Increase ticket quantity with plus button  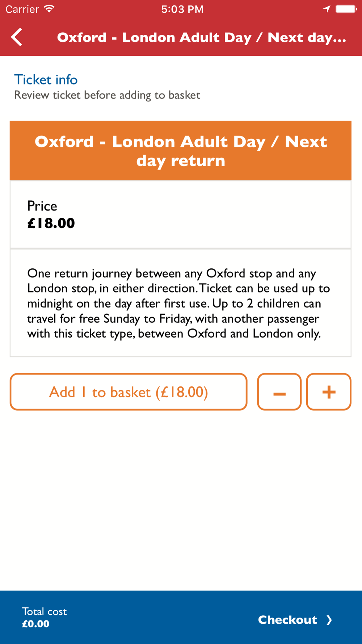coord(329,392)
